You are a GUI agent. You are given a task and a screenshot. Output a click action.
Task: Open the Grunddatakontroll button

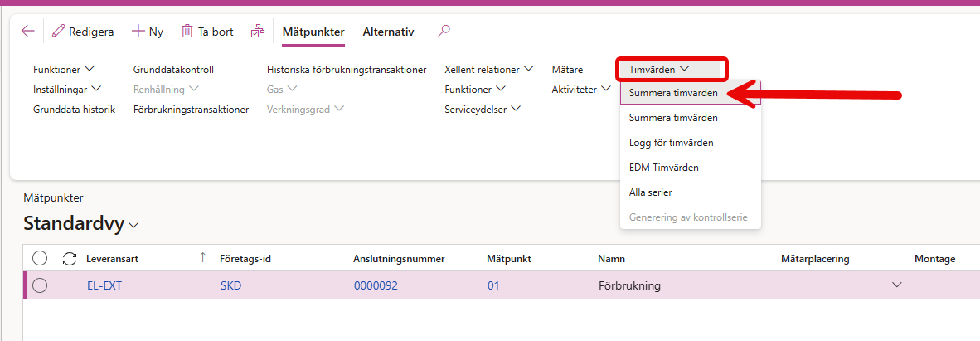tap(173, 70)
